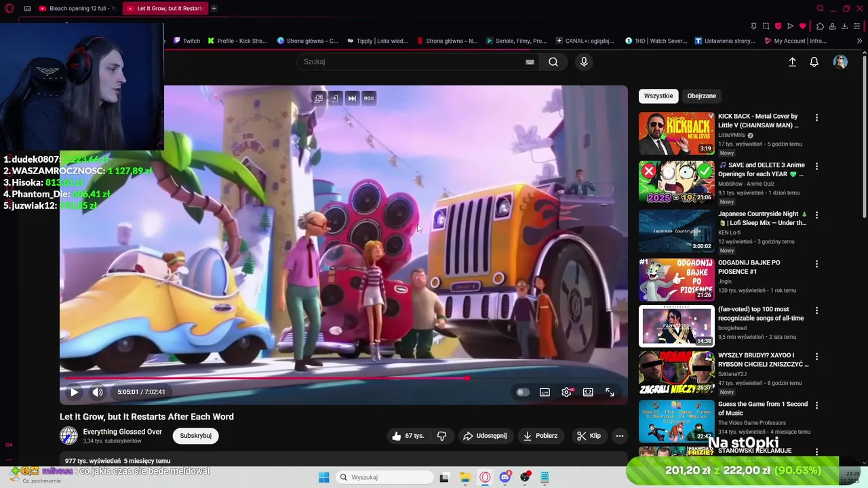The image size is (868, 488).
Task: Open Discord from the taskbar
Action: [505, 477]
